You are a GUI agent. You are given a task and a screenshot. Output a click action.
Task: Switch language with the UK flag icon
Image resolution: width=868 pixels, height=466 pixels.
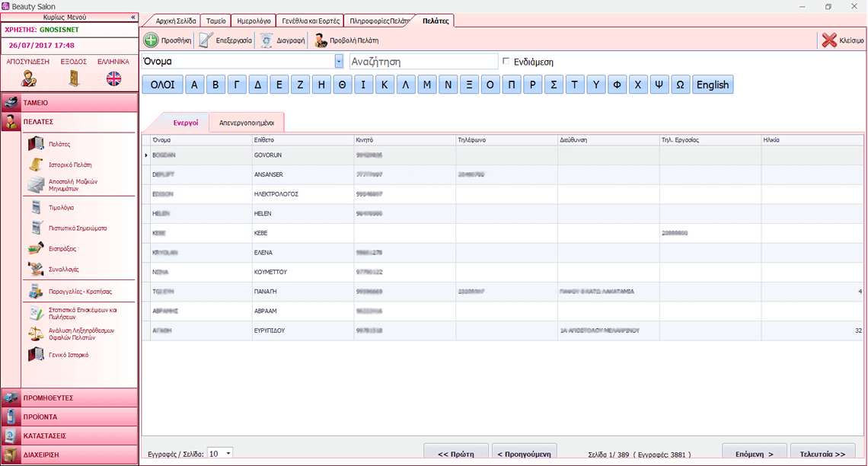113,78
